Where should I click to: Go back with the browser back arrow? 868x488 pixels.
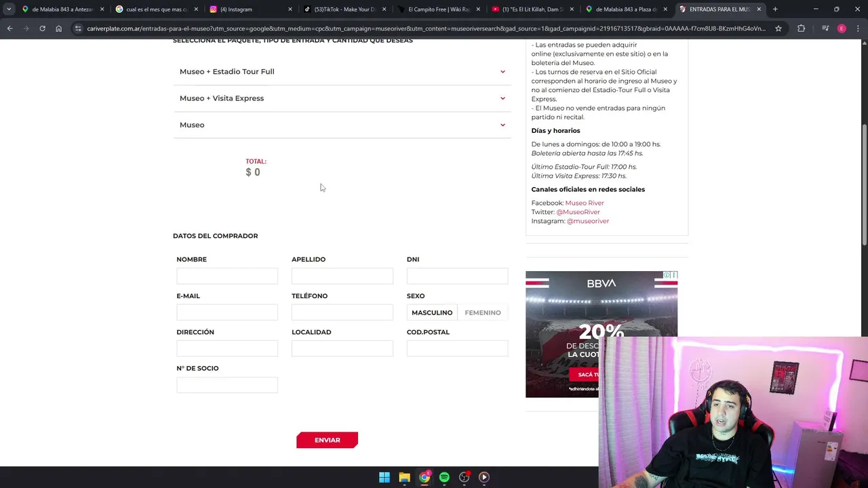(9, 28)
